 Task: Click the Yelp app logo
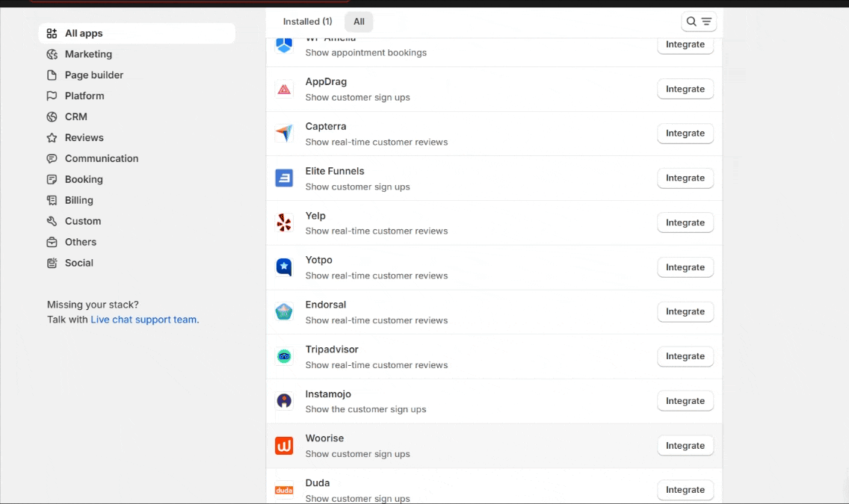pyautogui.click(x=284, y=223)
